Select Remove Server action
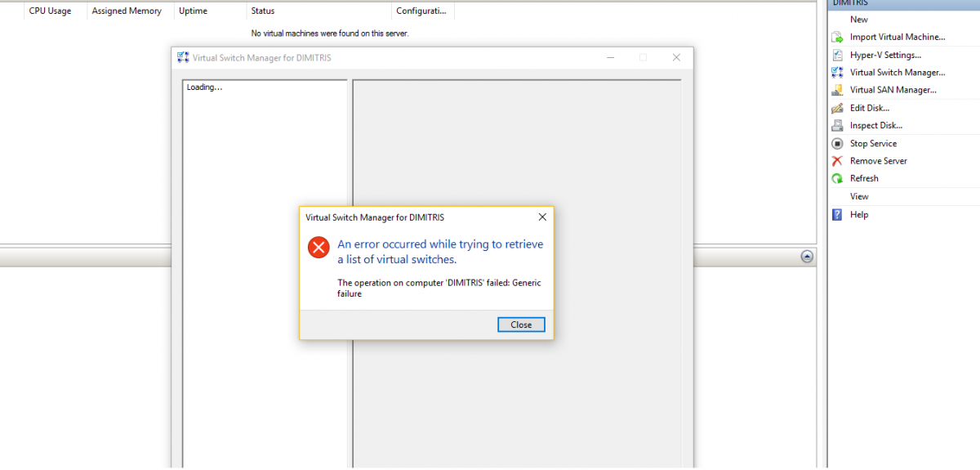Screen dimensions: 980x470 tap(879, 161)
